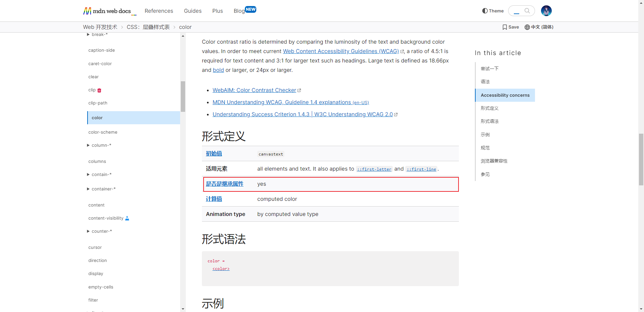Click the MDN web docs logo
644x312 pixels.
pos(107,11)
